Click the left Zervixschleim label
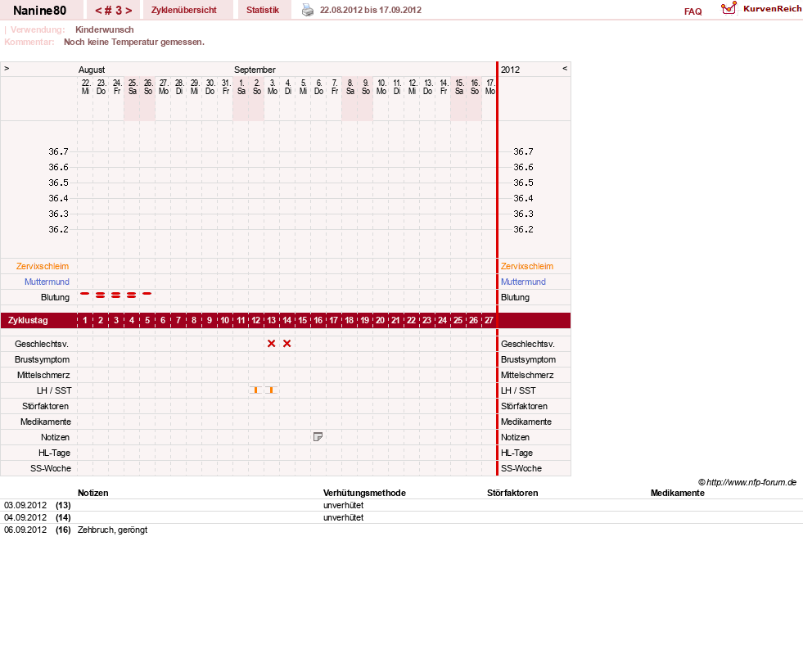Screen dimensions: 803x672 pos(43,266)
